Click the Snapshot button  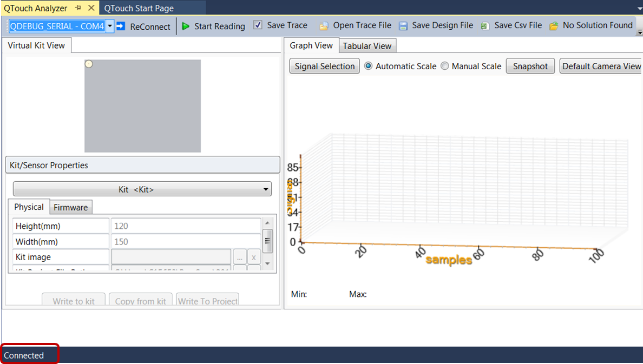[530, 66]
